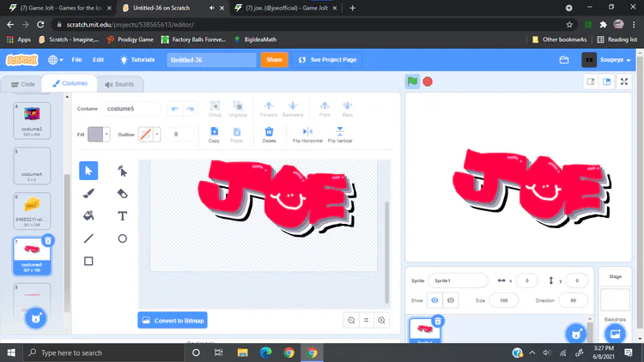
Task: Open the Fill color dropdown
Action: coord(106,134)
